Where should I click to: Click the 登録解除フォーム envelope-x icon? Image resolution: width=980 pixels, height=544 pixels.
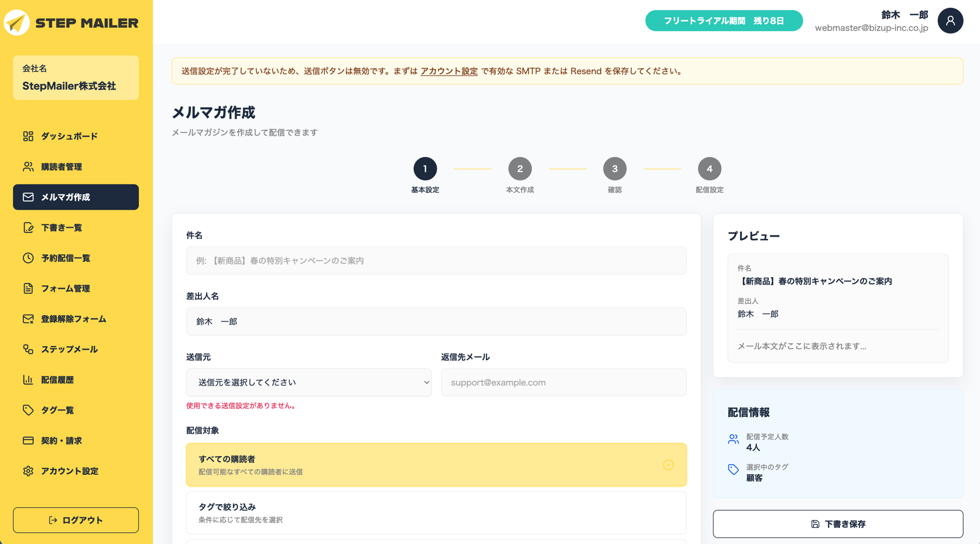28,319
